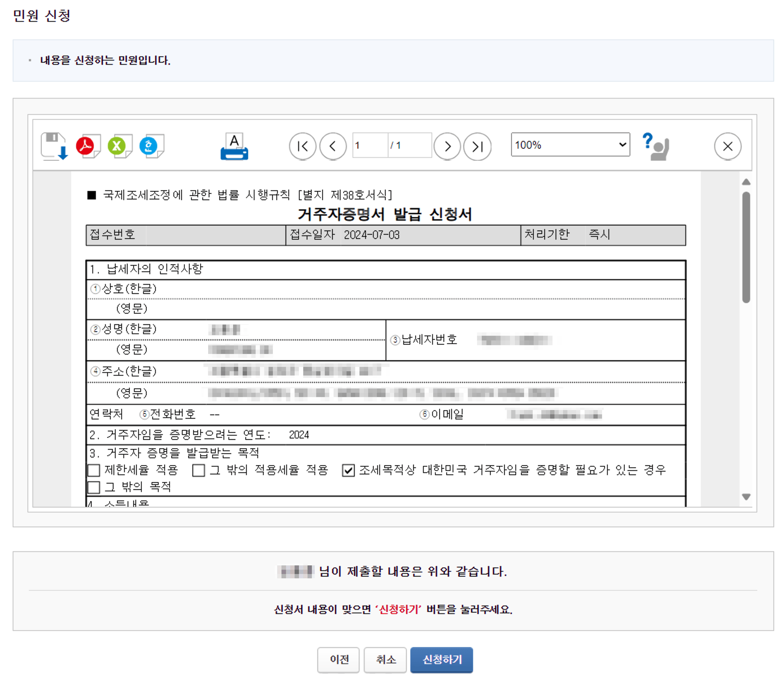Click the 처리기한 즉시 cell

(603, 235)
